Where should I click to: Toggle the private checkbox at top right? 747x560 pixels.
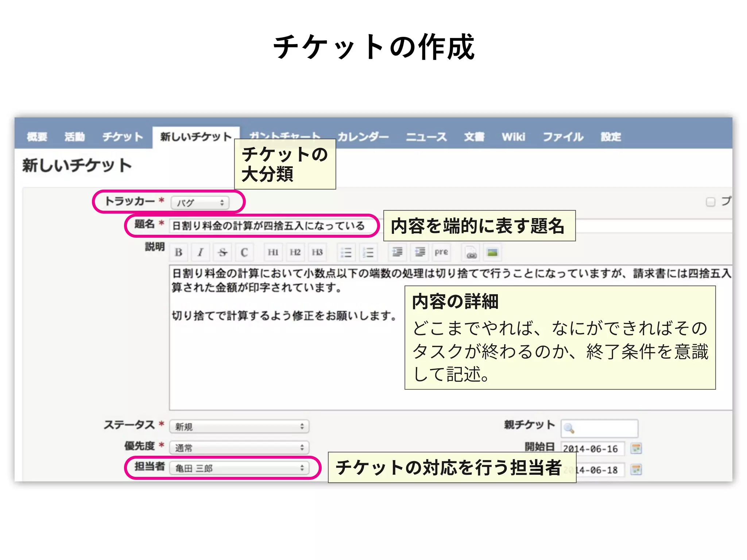pyautogui.click(x=711, y=202)
